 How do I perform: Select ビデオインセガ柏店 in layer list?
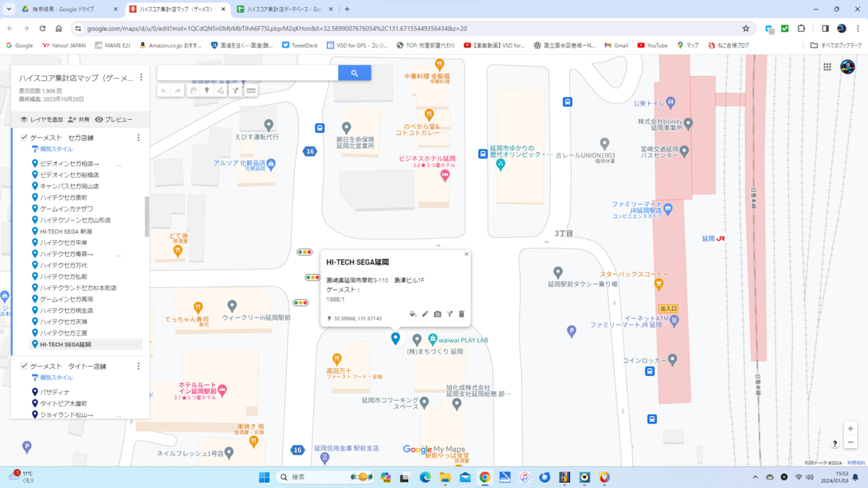[x=69, y=163]
